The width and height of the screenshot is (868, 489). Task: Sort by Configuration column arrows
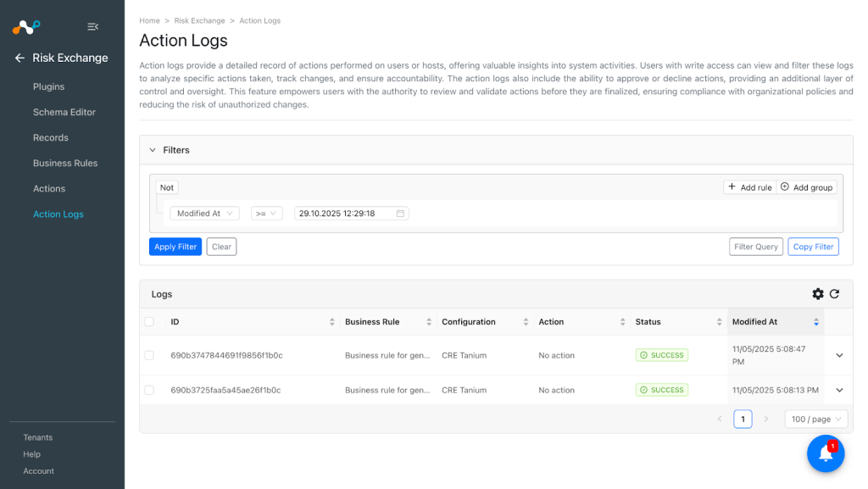click(x=526, y=322)
